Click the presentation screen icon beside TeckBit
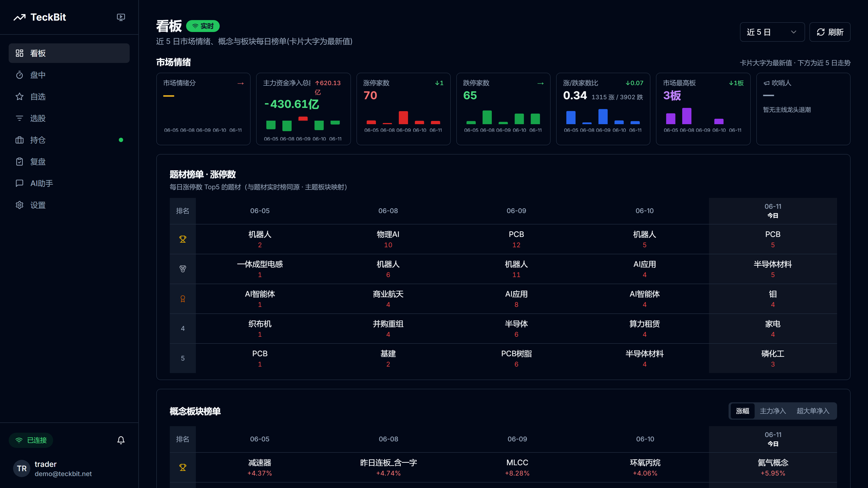Viewport: 868px width, 488px height. 121,17
